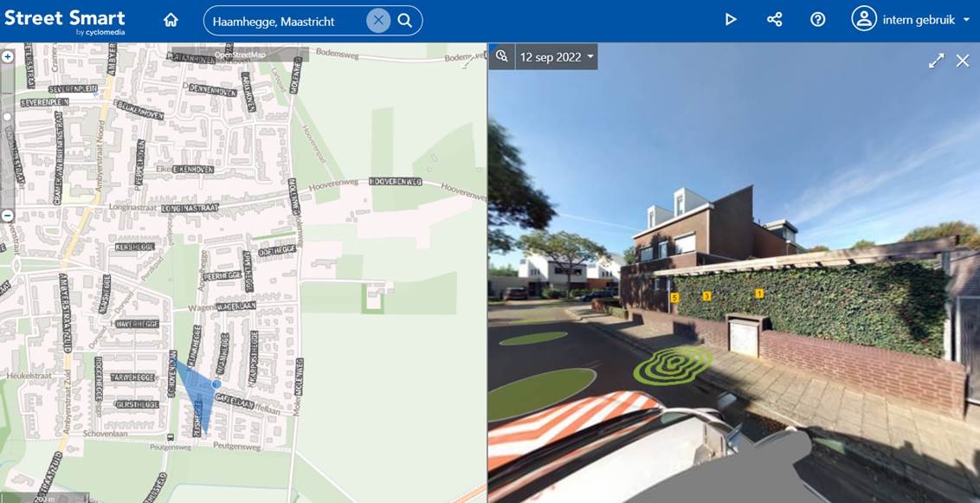Start the play tour button
Image resolution: width=980 pixels, height=503 pixels.
731,19
